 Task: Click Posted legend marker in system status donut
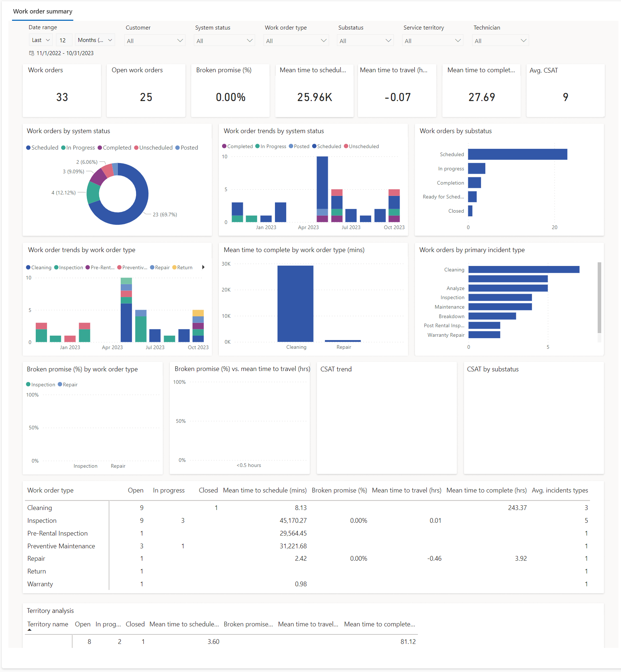[x=178, y=148]
